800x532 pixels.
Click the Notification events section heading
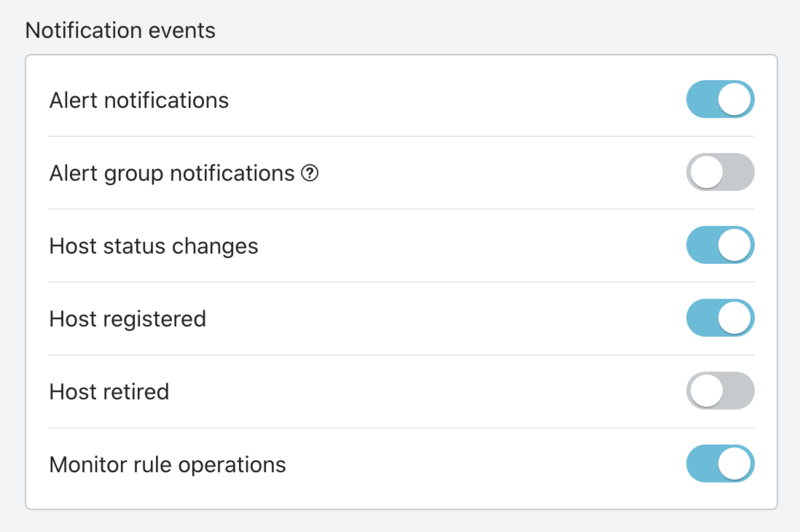(x=120, y=31)
